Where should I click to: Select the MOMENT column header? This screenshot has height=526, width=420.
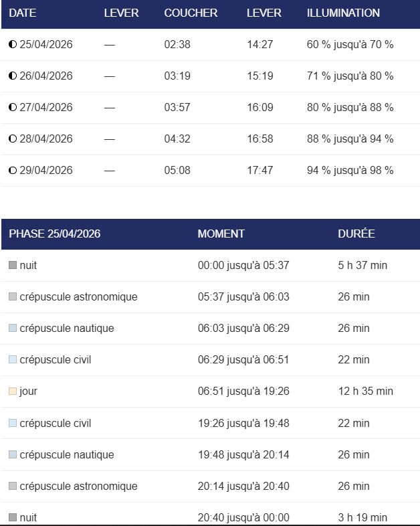221,234
